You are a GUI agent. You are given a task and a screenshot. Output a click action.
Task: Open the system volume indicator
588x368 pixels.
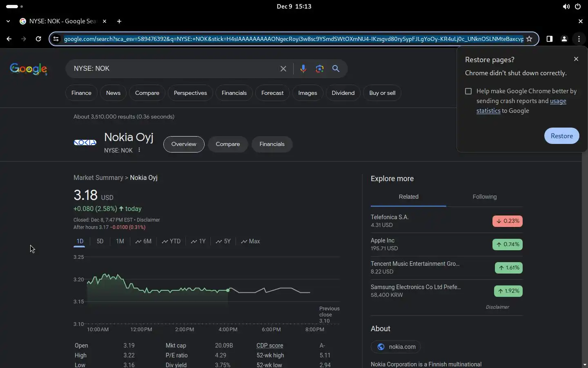[566, 7]
